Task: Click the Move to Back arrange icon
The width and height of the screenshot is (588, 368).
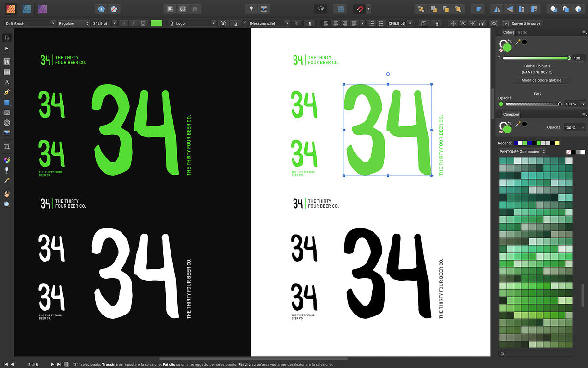Action: click(x=420, y=9)
